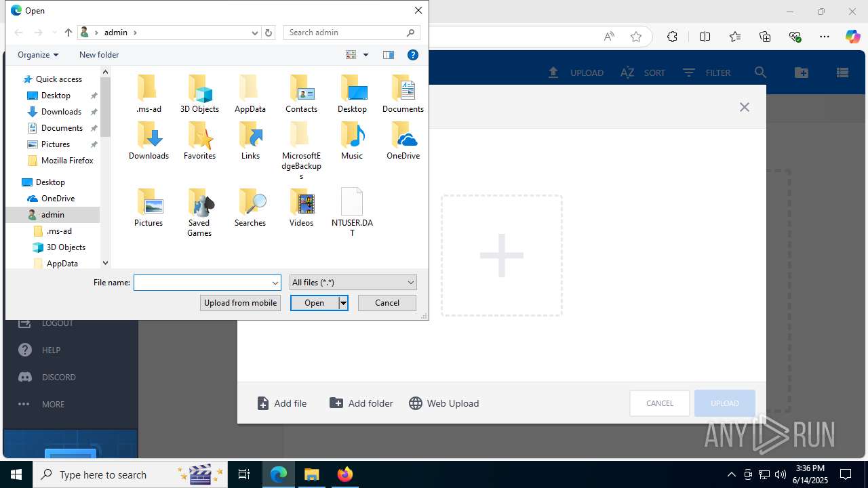Open the Music folder
868x488 pixels.
(x=352, y=140)
